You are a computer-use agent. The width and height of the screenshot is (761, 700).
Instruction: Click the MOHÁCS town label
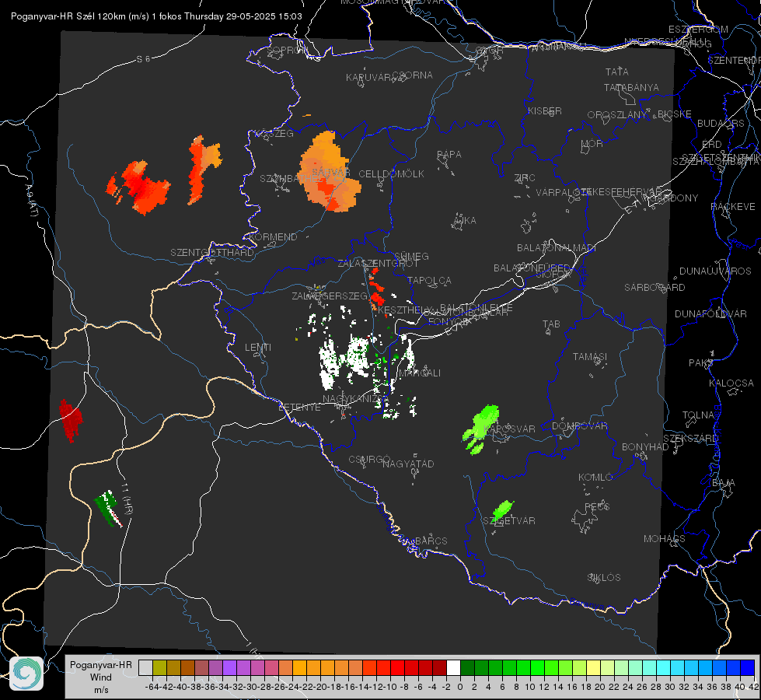click(x=665, y=539)
